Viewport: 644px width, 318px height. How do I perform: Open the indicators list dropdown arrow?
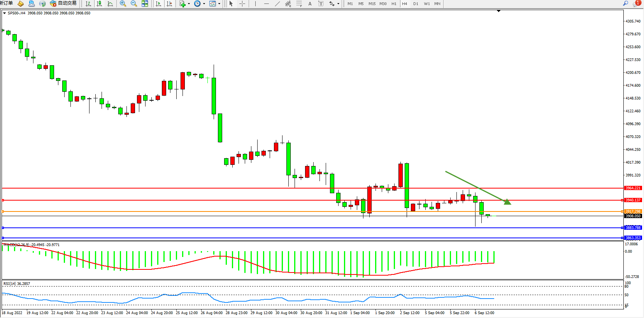189,3
